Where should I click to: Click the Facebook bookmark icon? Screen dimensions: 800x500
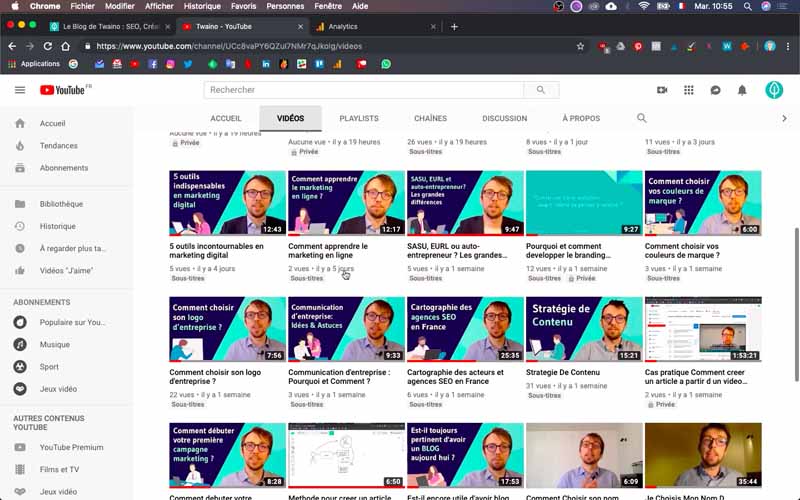153,64
